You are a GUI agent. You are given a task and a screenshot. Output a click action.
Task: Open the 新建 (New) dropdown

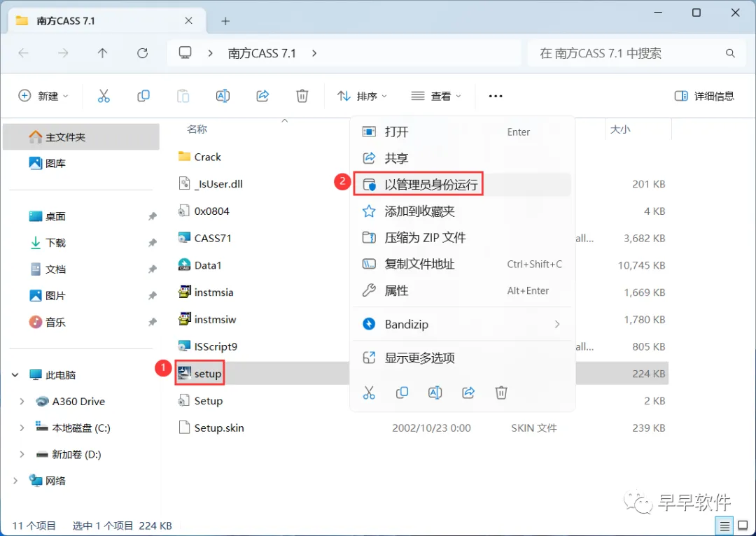(x=43, y=96)
